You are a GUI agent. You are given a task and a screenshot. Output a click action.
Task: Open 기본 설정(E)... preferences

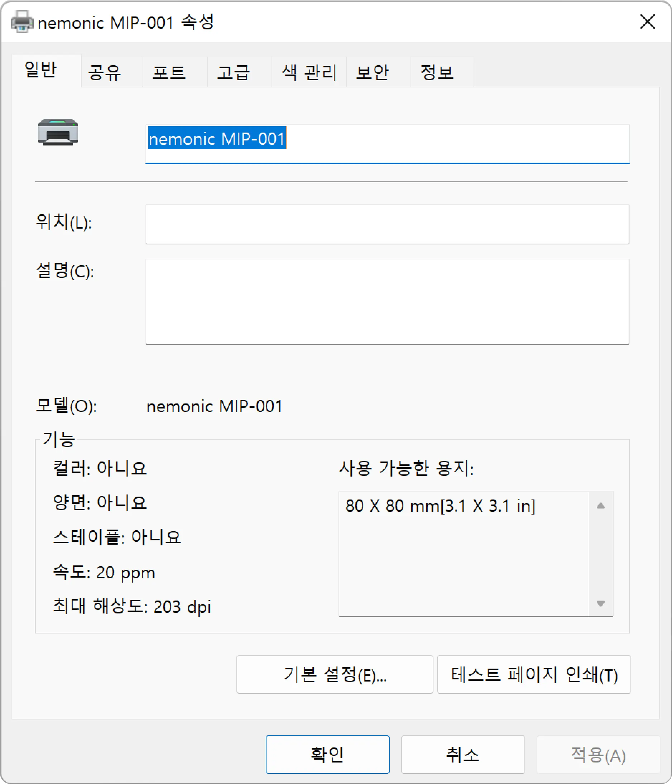pyautogui.click(x=335, y=674)
